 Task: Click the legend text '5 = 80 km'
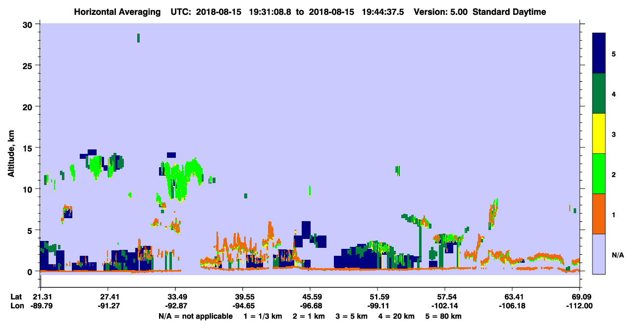[x=444, y=316]
